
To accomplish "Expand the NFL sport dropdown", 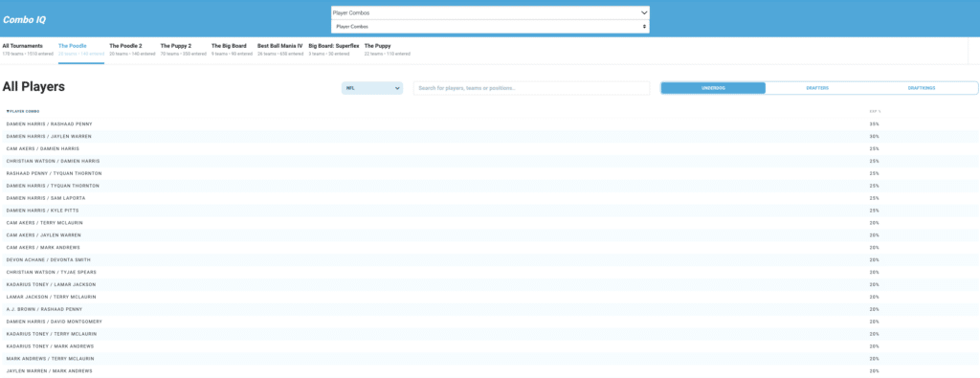I will pos(372,88).
